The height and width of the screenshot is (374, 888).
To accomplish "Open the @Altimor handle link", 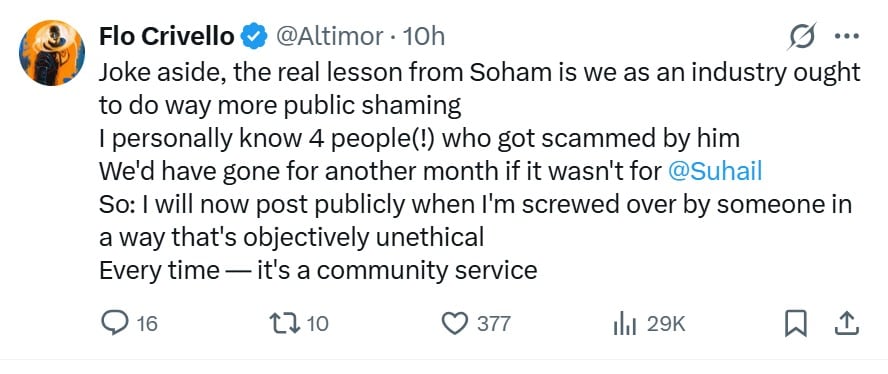I will pos(329,37).
